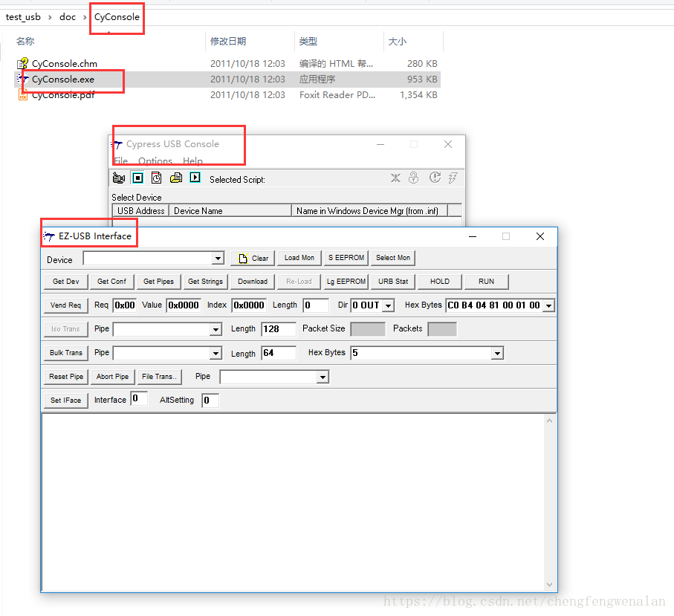Click the Value 0x0000 input field
This screenshot has width=674, height=616.
(184, 305)
